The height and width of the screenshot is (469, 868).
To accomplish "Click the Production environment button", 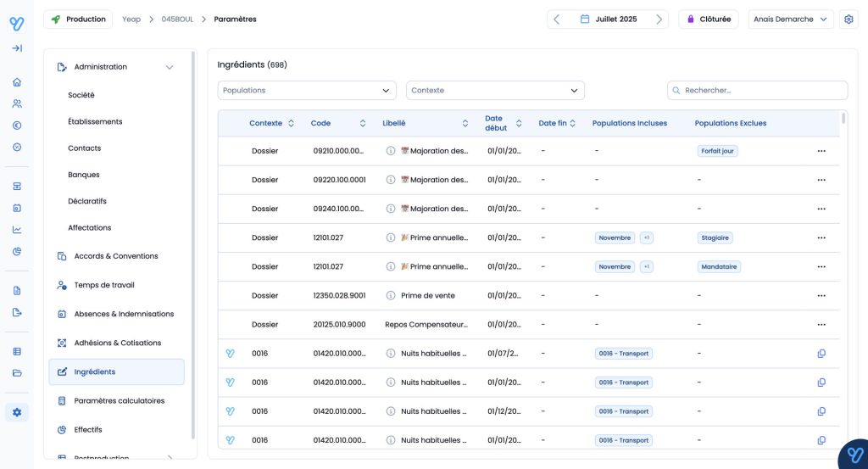I will pyautogui.click(x=78, y=19).
